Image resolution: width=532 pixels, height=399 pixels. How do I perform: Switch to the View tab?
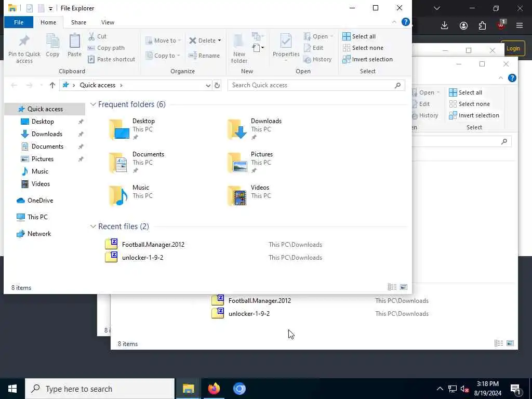click(x=108, y=22)
